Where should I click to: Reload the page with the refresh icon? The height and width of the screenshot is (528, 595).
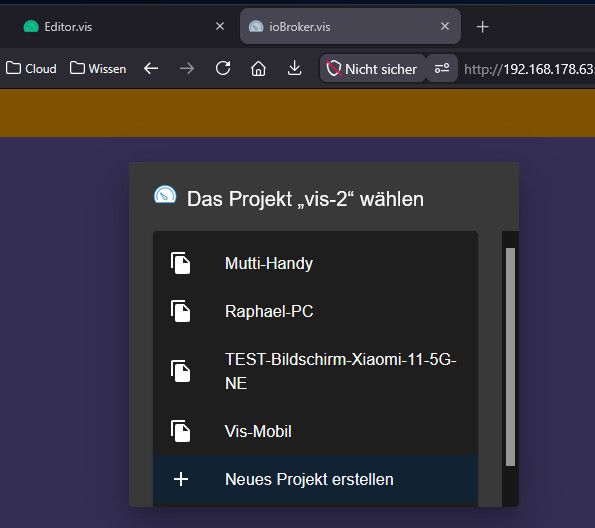click(x=223, y=69)
